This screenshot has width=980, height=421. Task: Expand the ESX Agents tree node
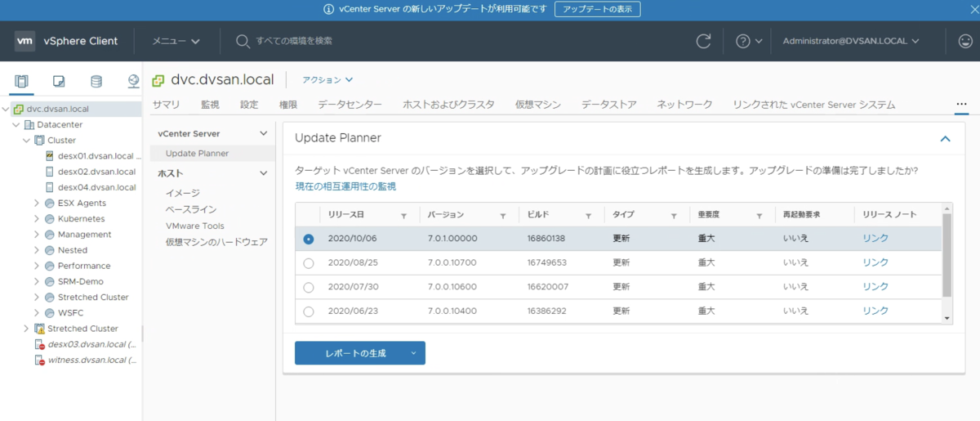[37, 204]
